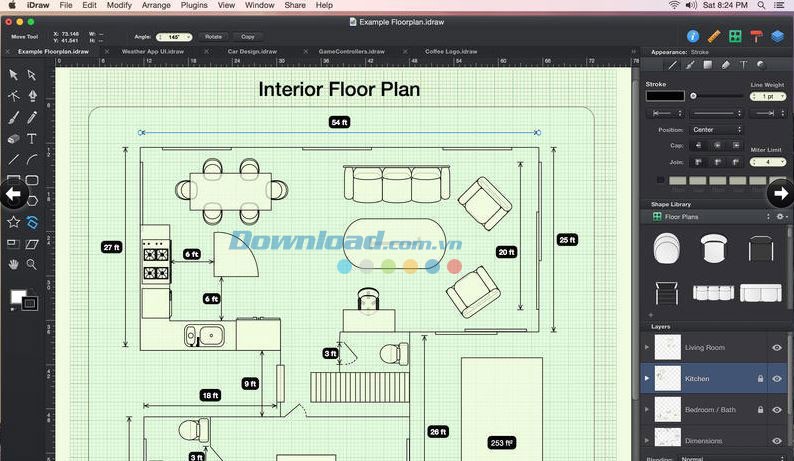Hide the Living Room layer
This screenshot has width=794, height=461.
click(777, 348)
